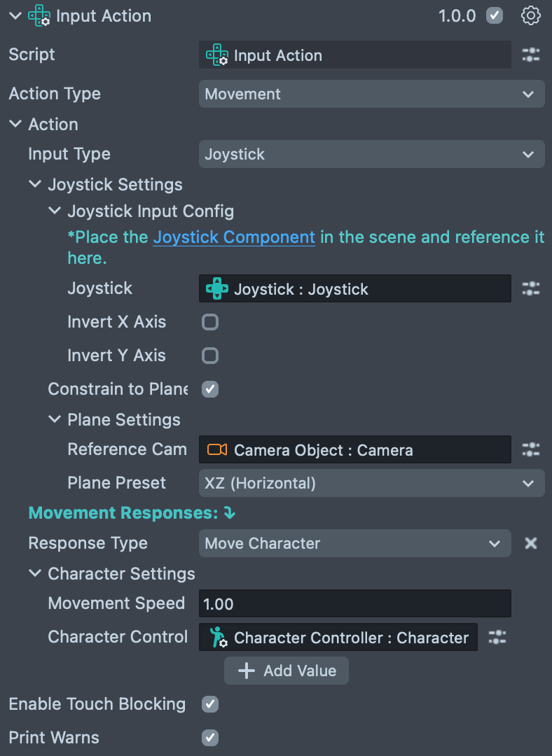Open the Joystick Component link
This screenshot has height=756, width=552.
pyautogui.click(x=234, y=237)
